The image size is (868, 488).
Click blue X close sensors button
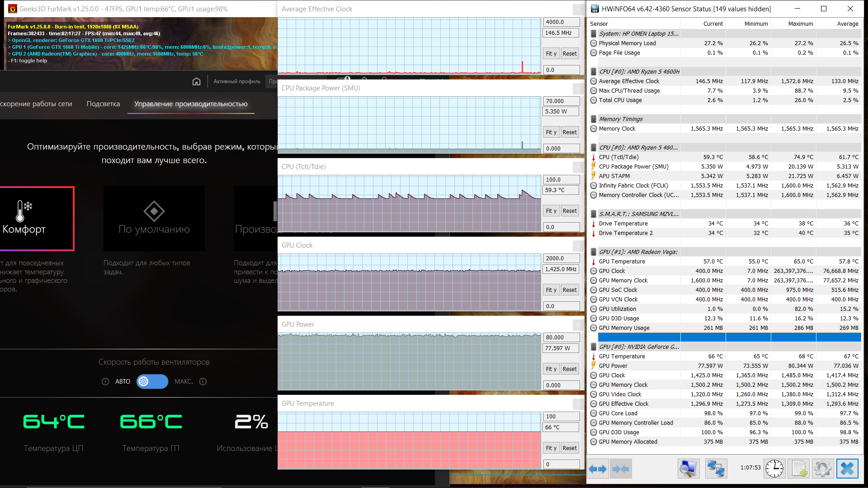pos(847,469)
